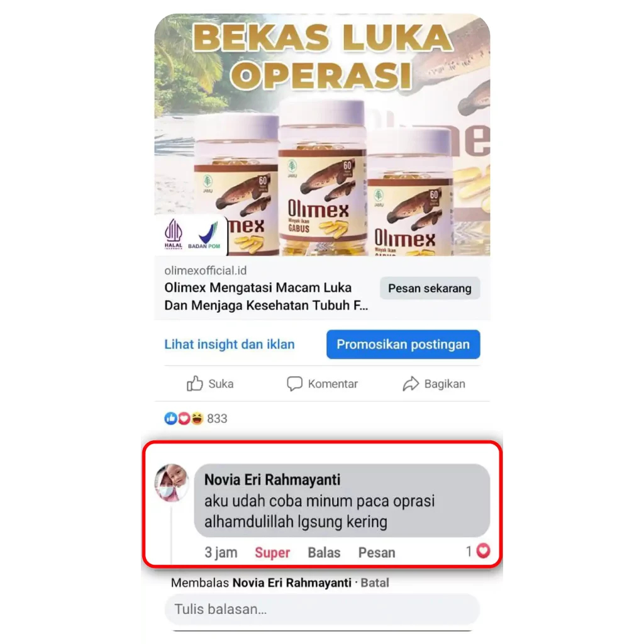Open Novia Eri Rahmayanti's profile picture

pos(171,482)
